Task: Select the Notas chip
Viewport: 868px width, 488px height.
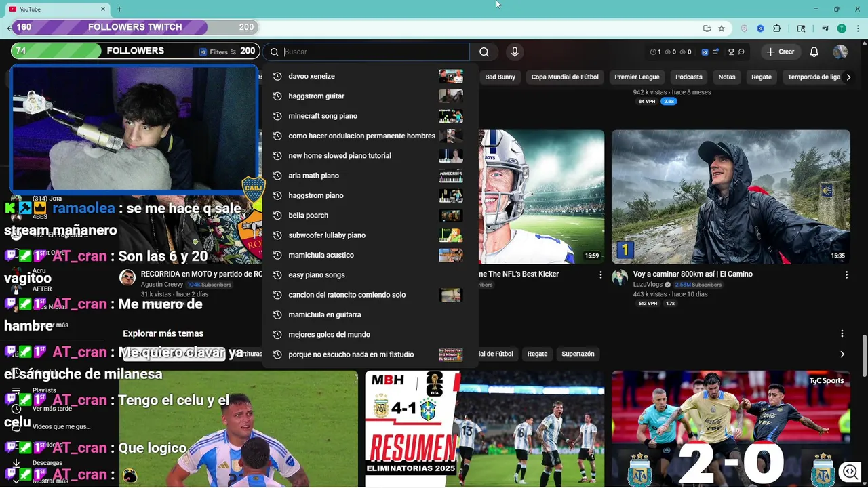Action: tap(727, 77)
